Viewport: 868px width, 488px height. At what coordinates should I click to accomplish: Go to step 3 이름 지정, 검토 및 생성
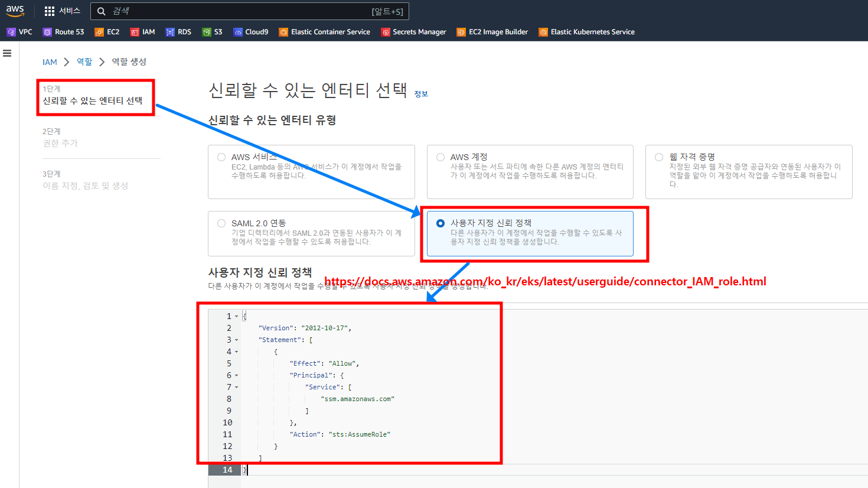click(85, 186)
